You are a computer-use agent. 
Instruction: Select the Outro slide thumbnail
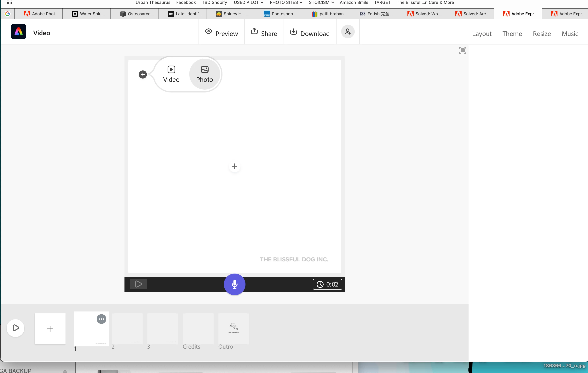coord(234,329)
